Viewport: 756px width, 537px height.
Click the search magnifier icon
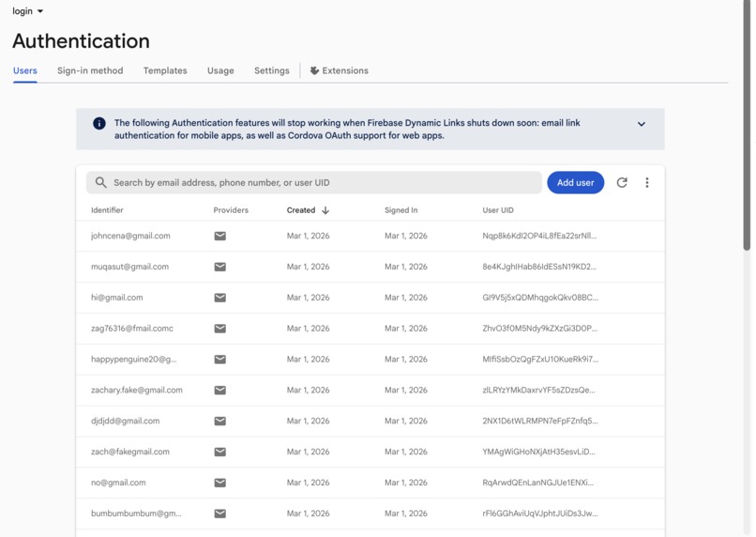(x=100, y=182)
